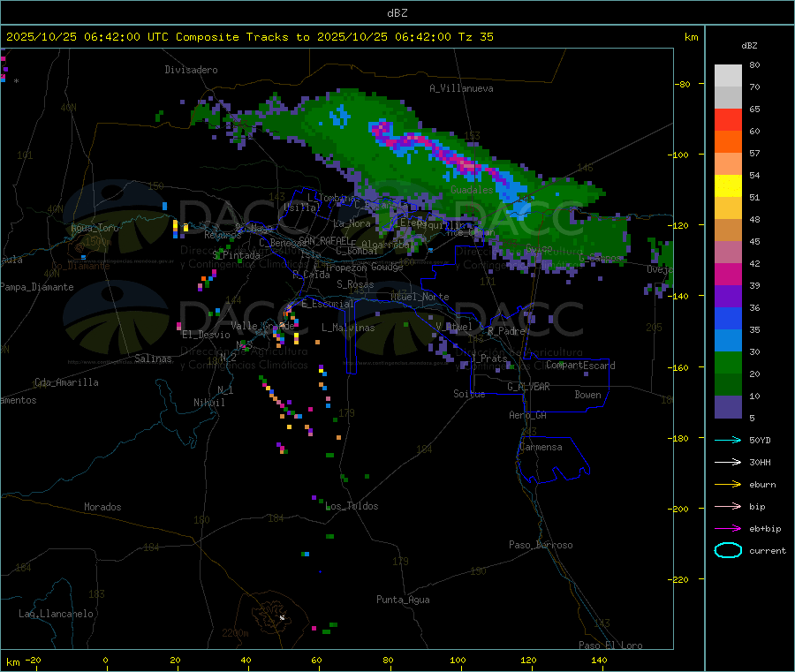Click the Morados map label
The width and height of the screenshot is (795, 672).
[102, 507]
